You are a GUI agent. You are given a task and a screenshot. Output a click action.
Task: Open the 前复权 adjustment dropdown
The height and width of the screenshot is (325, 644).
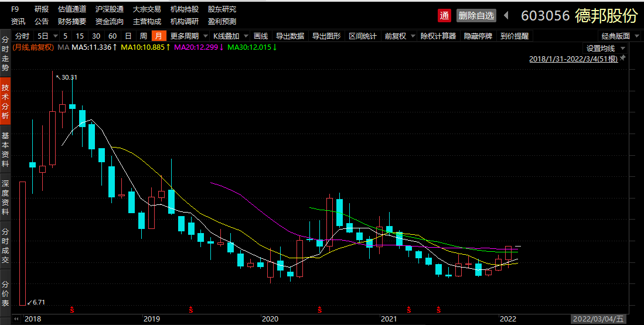(398, 36)
